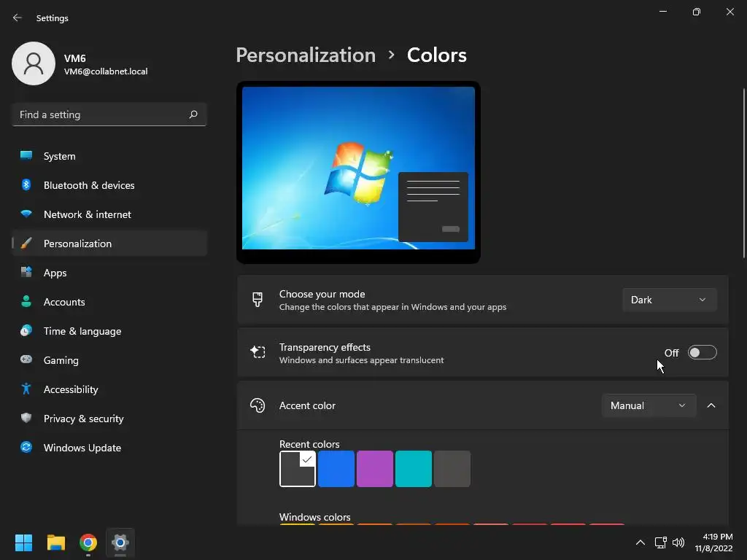Select the dark gray recent color

tap(298, 469)
